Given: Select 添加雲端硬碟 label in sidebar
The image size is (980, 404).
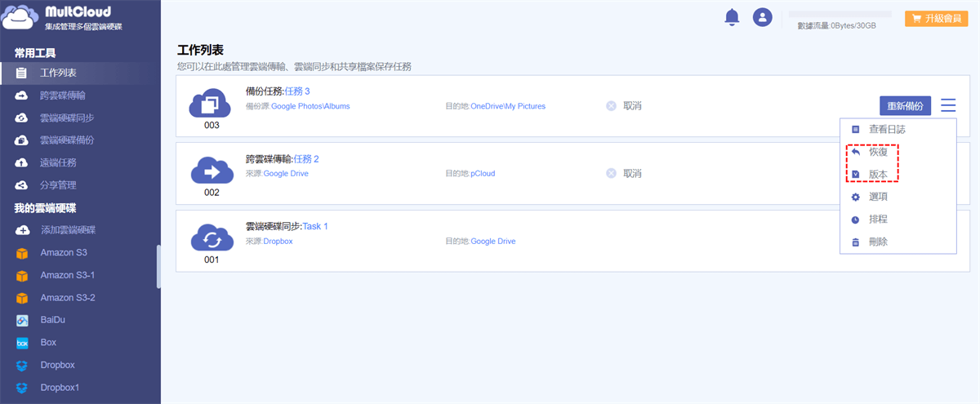Looking at the screenshot, I should tap(68, 230).
